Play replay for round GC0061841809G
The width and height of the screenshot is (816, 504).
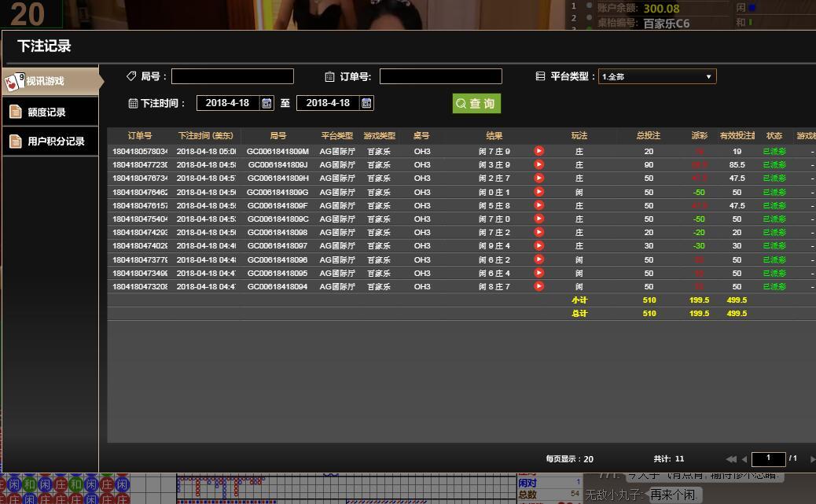tap(538, 192)
